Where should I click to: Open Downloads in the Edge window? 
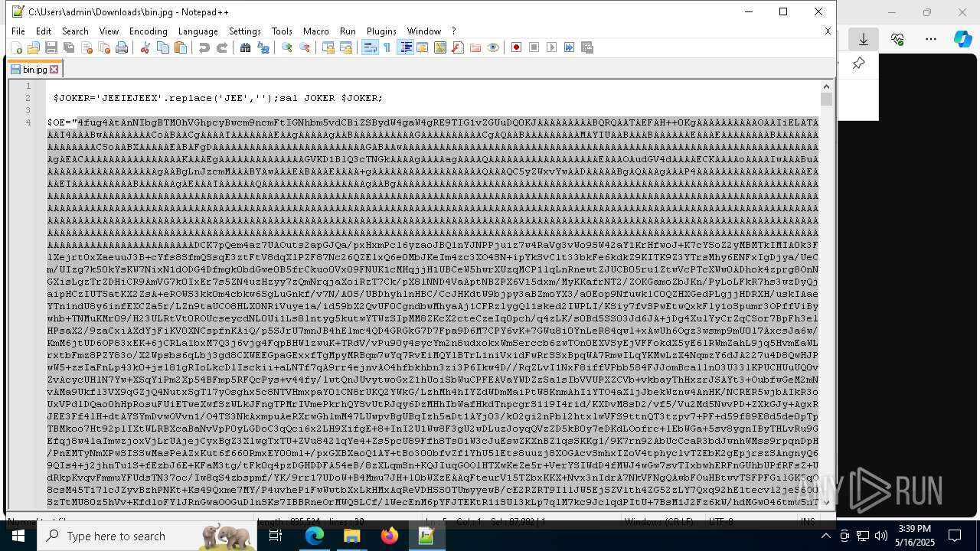(864, 39)
